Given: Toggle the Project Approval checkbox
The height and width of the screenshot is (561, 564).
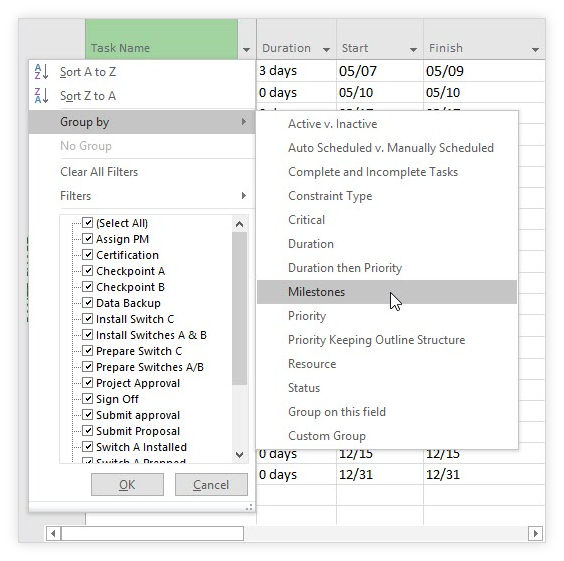Looking at the screenshot, I should [x=87, y=382].
